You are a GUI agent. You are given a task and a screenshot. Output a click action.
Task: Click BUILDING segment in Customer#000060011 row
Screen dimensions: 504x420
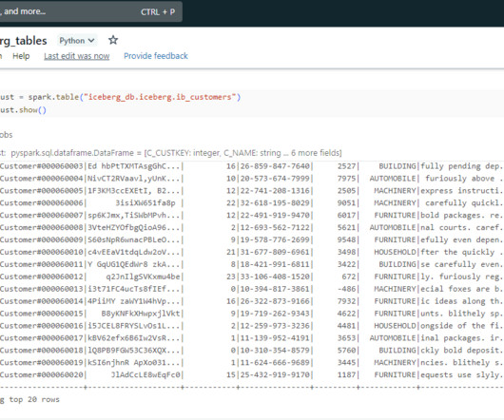(397, 264)
